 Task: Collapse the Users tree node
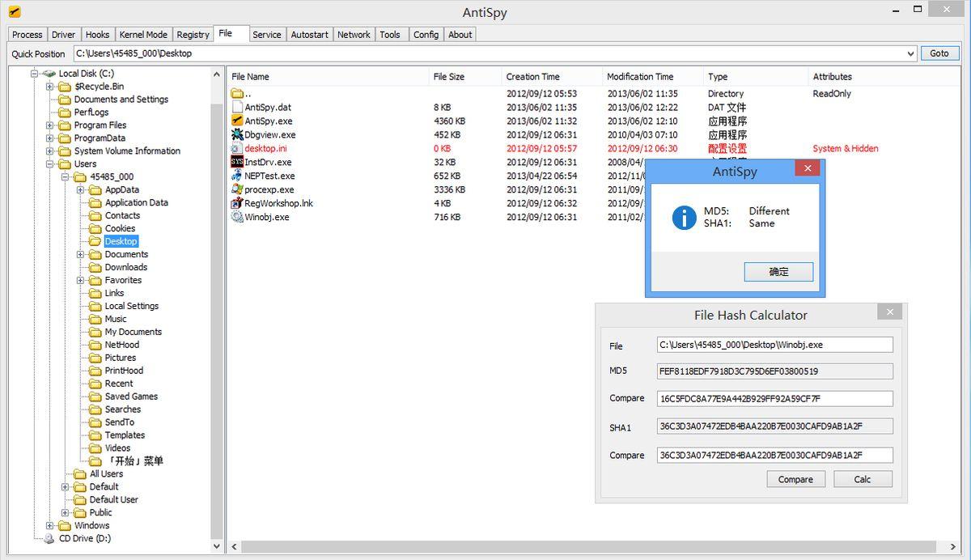pyautogui.click(x=50, y=164)
